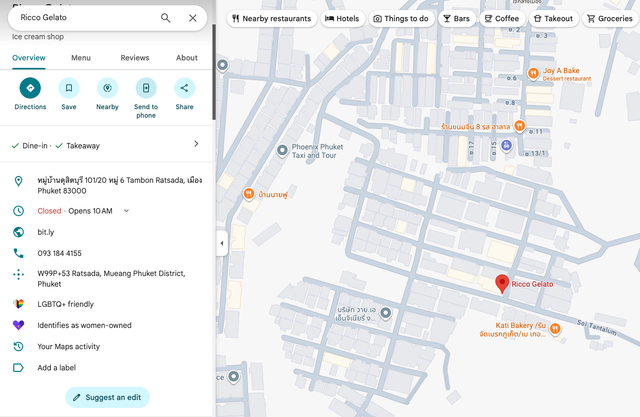This screenshot has height=417, width=640.
Task: Click the address location pin icon
Action: tap(18, 181)
